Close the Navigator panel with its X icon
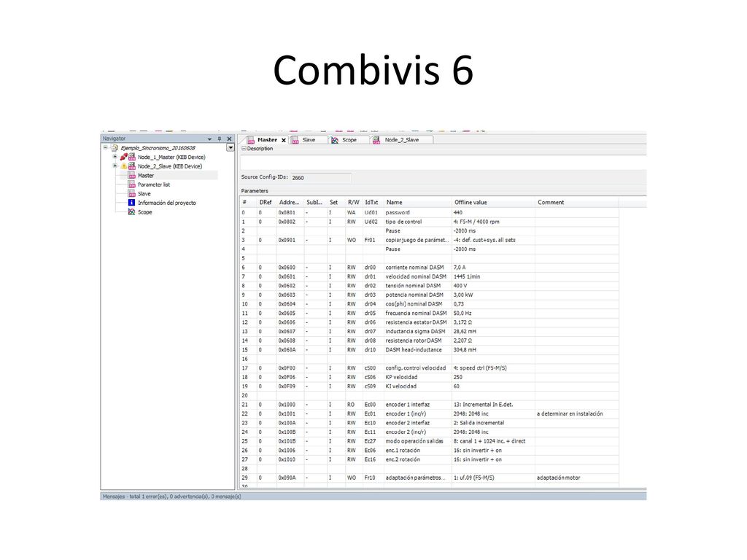The image size is (747, 560). (x=229, y=139)
